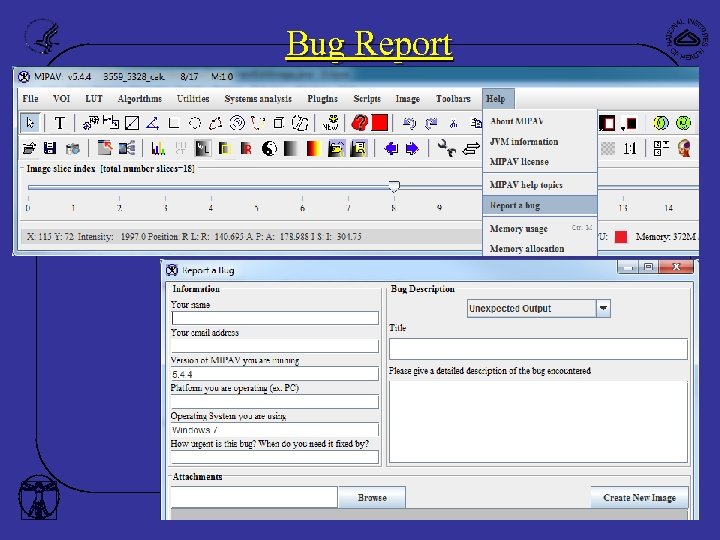720x540 pixels.
Task: Click the undo VOI arrow icon
Action: pyautogui.click(x=410, y=123)
